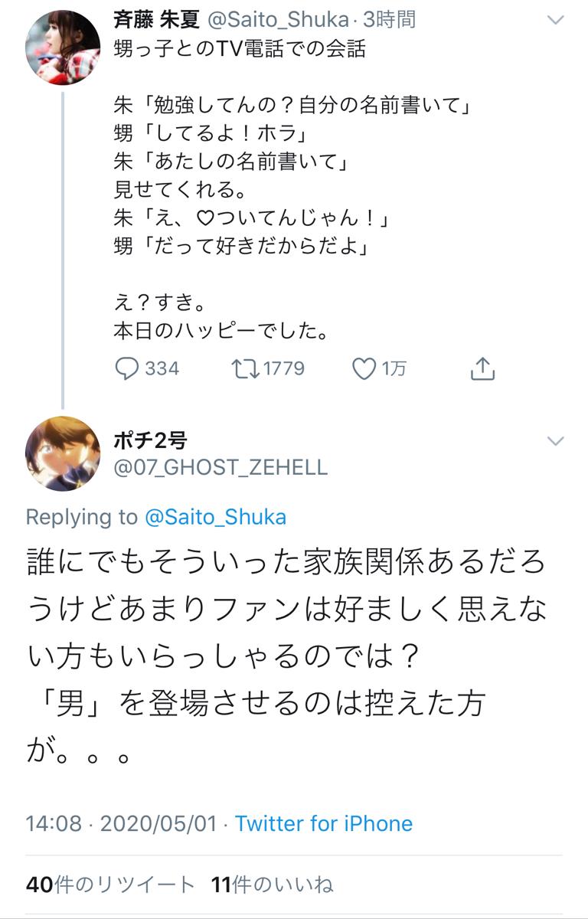This screenshot has width=588, height=919.
Task: Tap the display name ポチ2号
Action: pyautogui.click(x=150, y=440)
